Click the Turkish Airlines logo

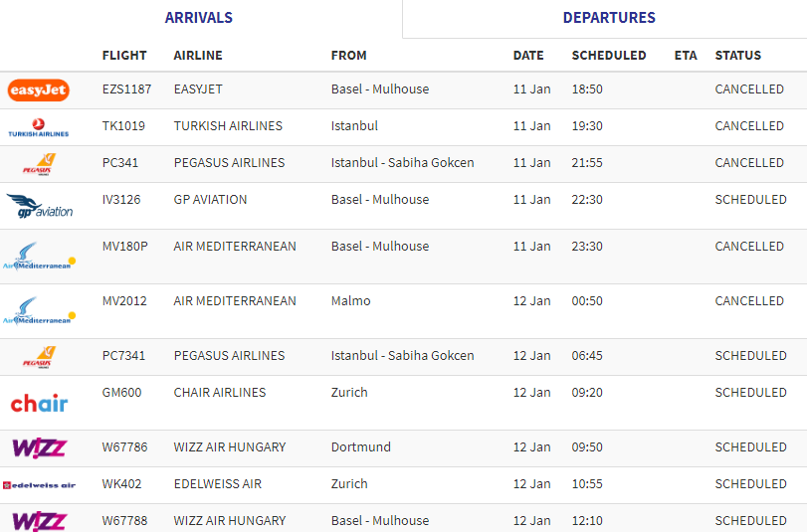pos(38,127)
